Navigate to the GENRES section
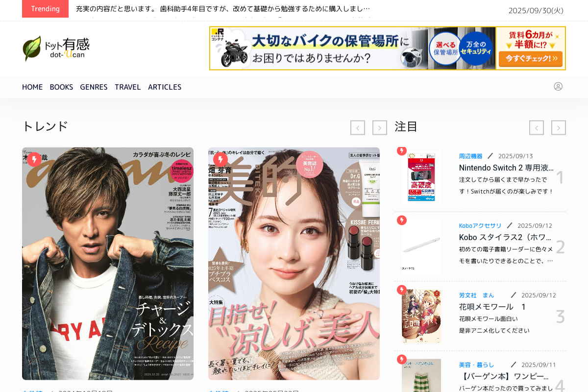The height and width of the screenshot is (392, 588). tap(94, 87)
